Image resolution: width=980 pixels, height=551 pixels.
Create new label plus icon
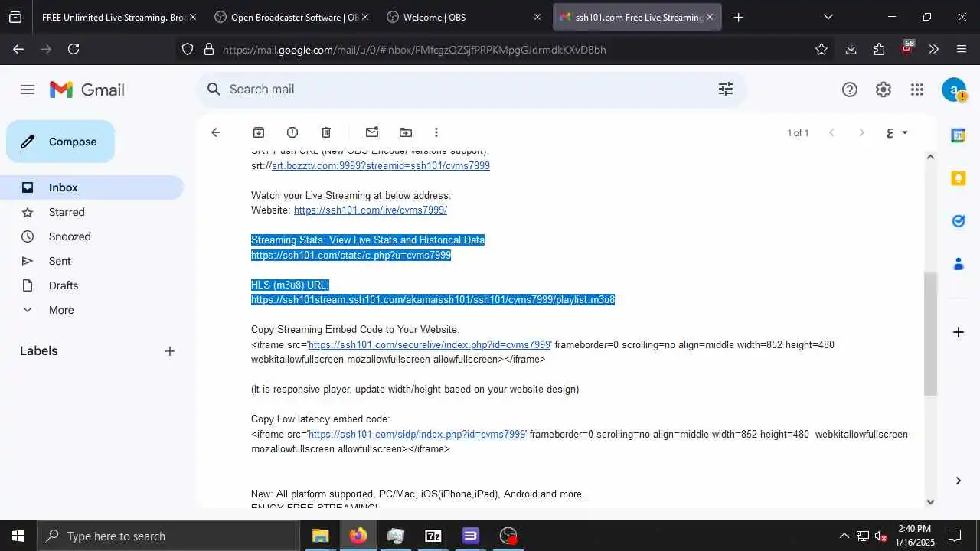click(170, 351)
